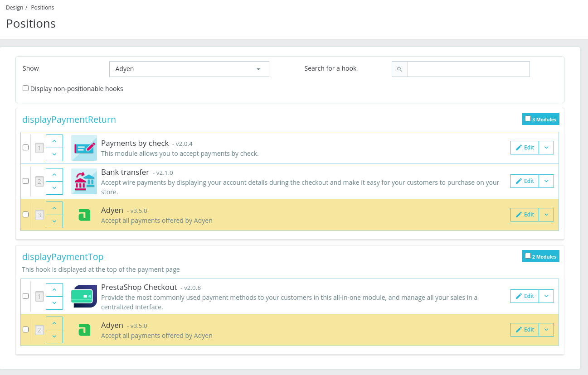The image size is (588, 375).
Task: Click the search magnifier icon
Action: (x=399, y=69)
